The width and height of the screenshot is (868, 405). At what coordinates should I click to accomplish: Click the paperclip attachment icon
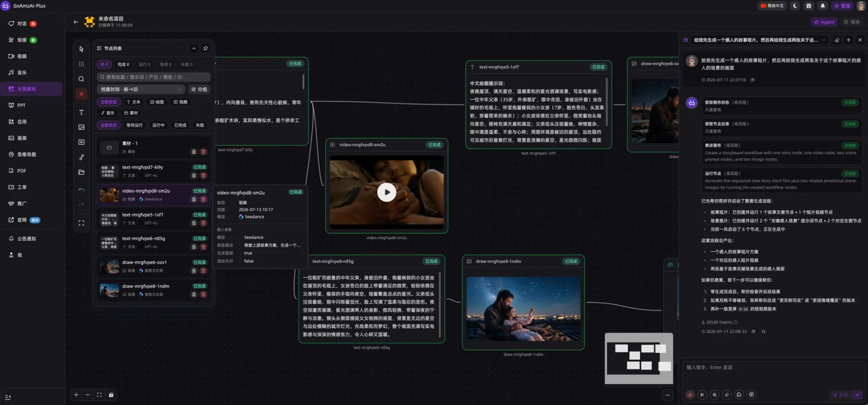pyautogui.click(x=727, y=395)
